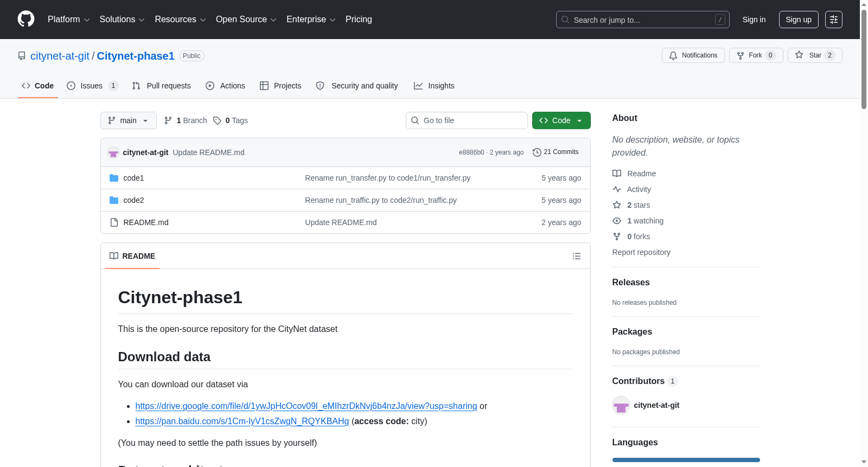The width and height of the screenshot is (868, 467).
Task: View the 1 Branch link
Action: (186, 120)
